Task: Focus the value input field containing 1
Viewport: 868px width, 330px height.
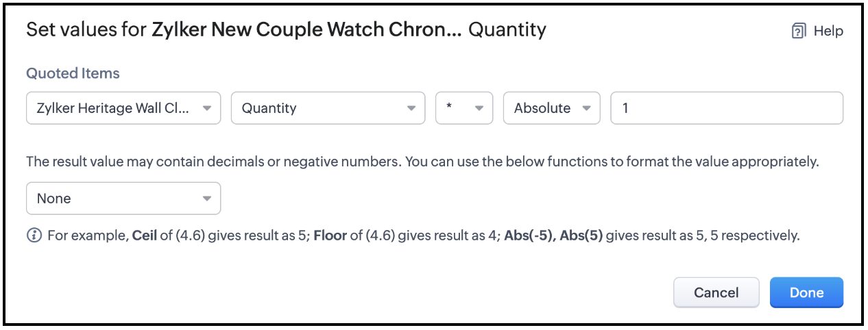Action: [727, 108]
